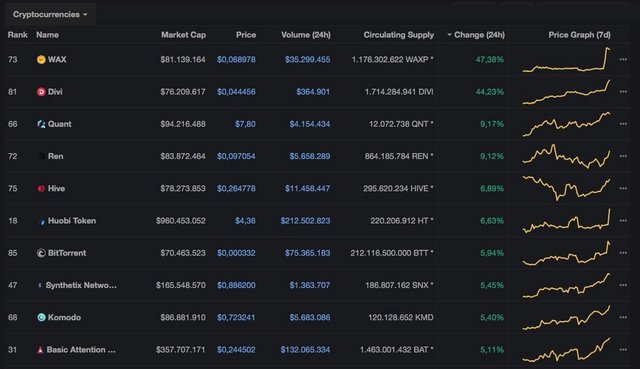Click Ren 24h volume link $5.658.289
The height and width of the screenshot is (369, 640).
tap(310, 156)
